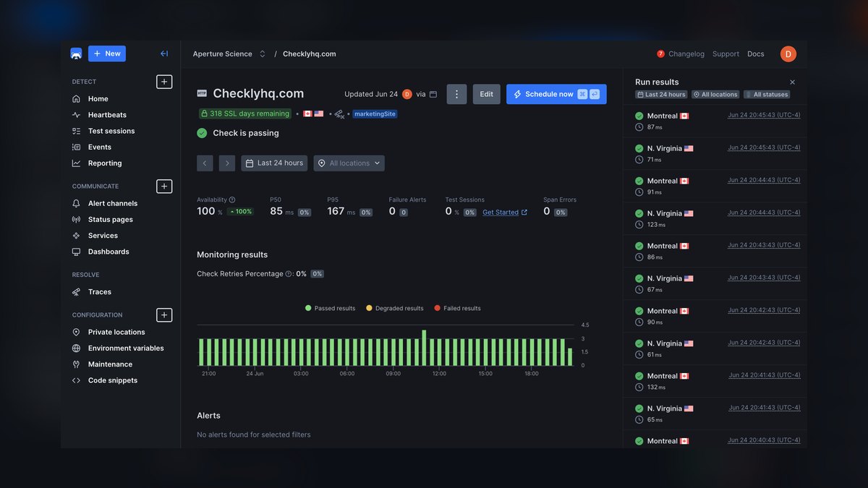Open the All locations dropdown
This screenshot has width=868, height=488.
[x=349, y=163]
